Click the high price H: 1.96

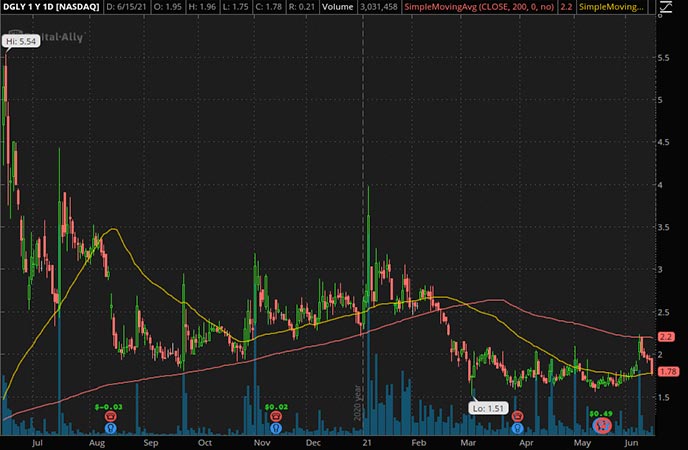coord(202,7)
